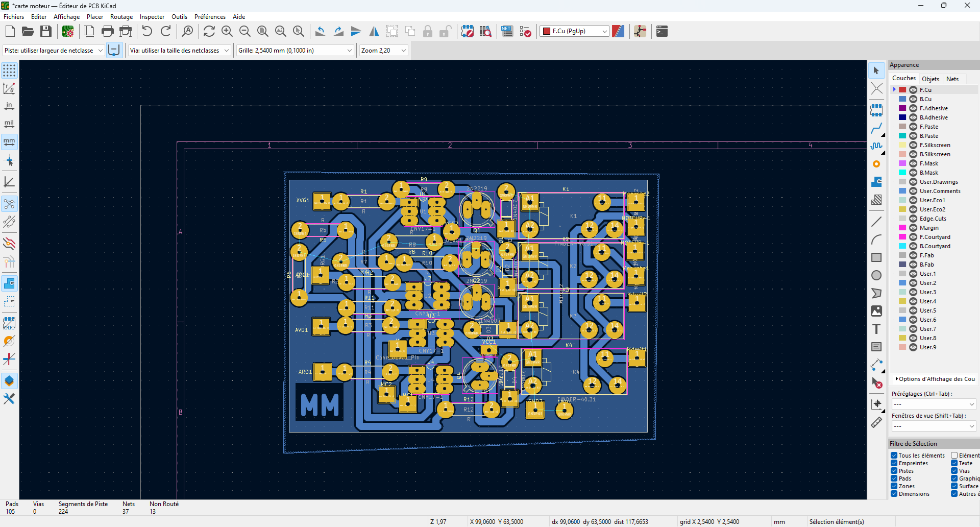Click the Save board icon
The height and width of the screenshot is (527, 980).
tap(46, 32)
